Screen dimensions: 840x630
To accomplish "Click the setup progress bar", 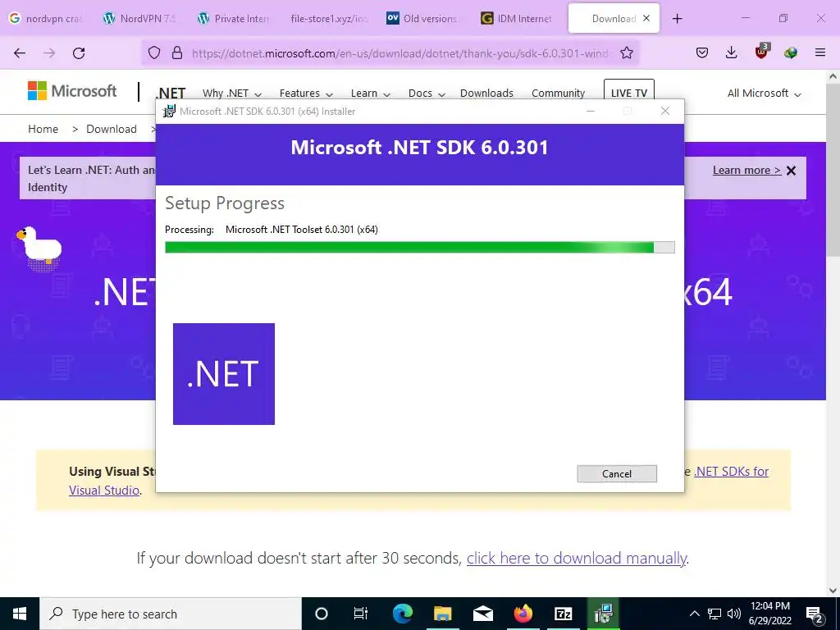I will [x=419, y=247].
